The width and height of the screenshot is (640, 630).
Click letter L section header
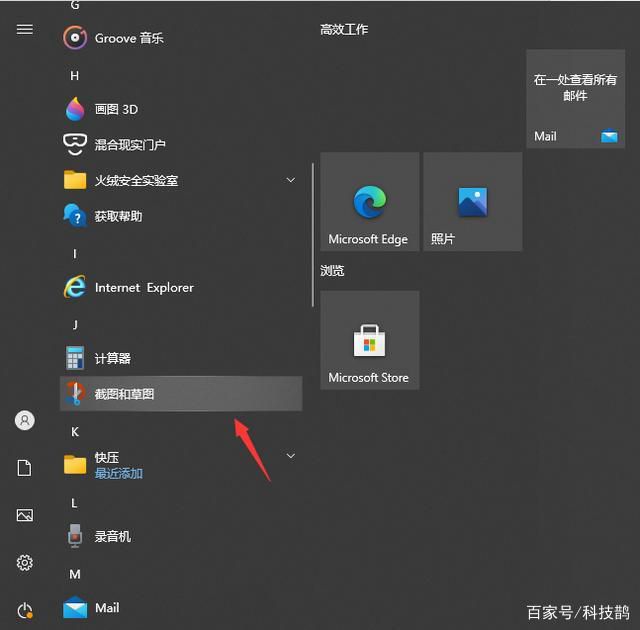point(74,503)
